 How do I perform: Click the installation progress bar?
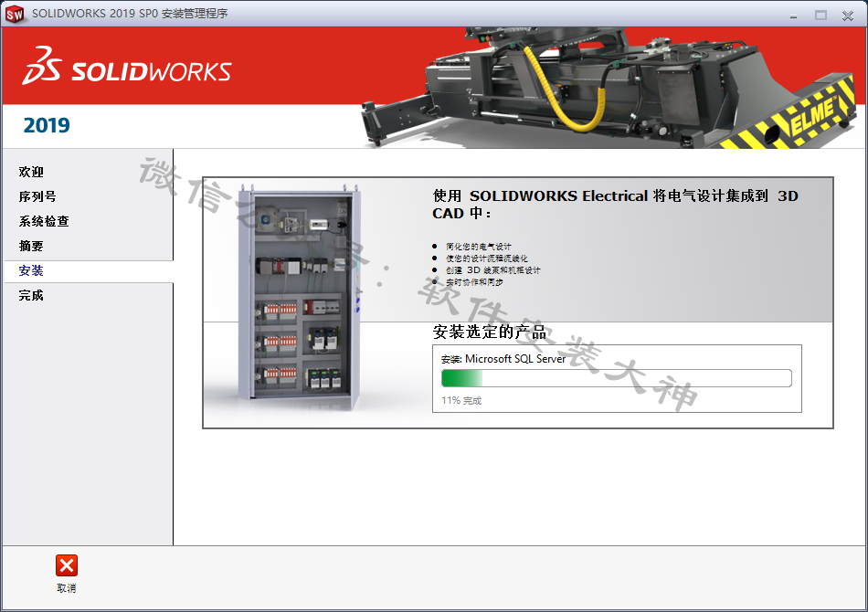(x=617, y=378)
